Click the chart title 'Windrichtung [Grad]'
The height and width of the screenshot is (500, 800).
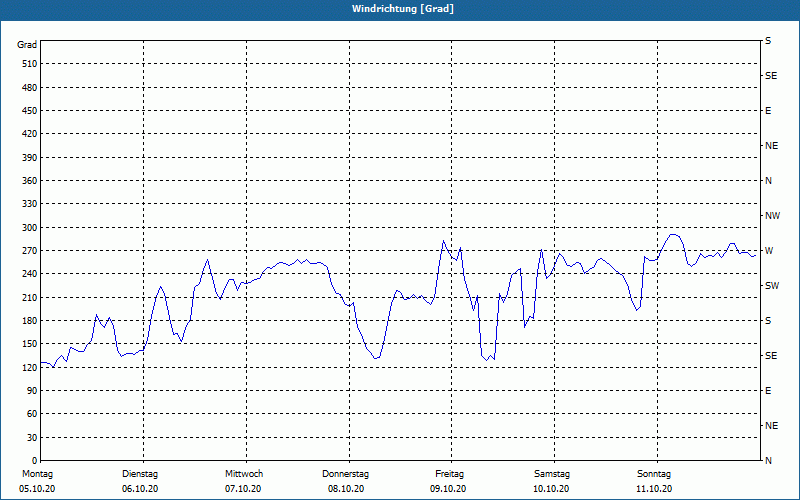tap(403, 9)
